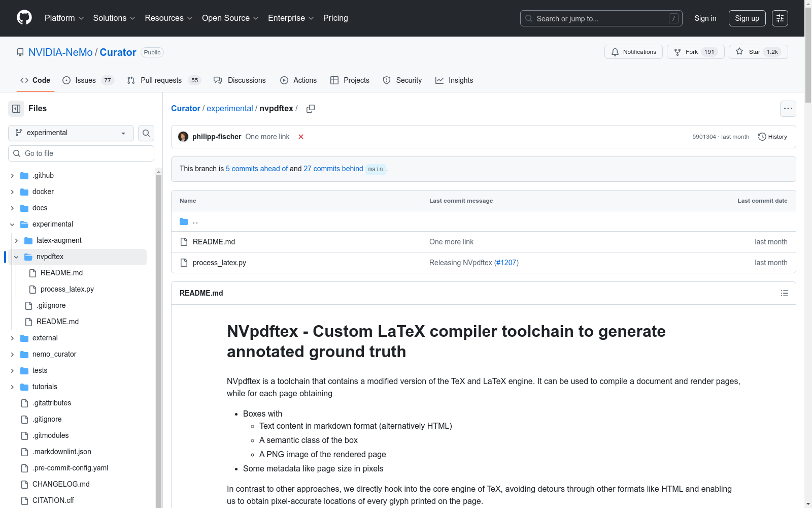Expand the Solutions menu
The width and height of the screenshot is (812, 508).
pos(114,18)
